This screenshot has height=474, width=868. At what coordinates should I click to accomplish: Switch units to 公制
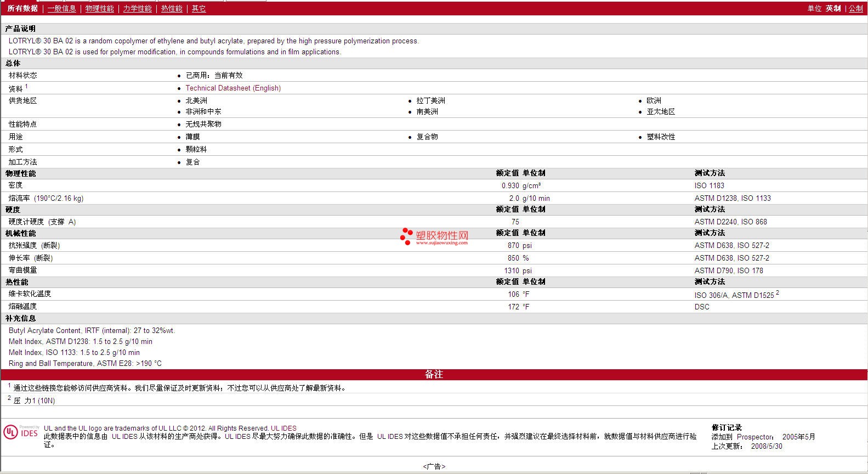pyautogui.click(x=856, y=9)
